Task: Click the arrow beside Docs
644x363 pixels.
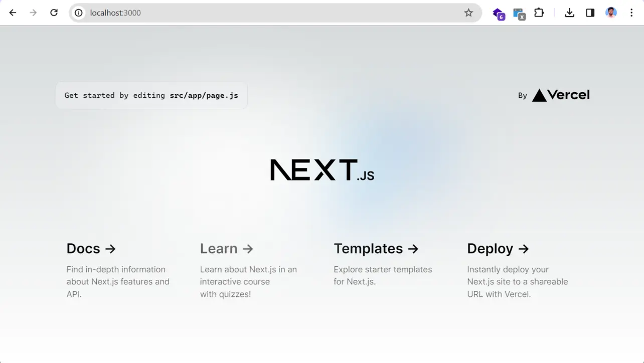Action: tap(111, 249)
